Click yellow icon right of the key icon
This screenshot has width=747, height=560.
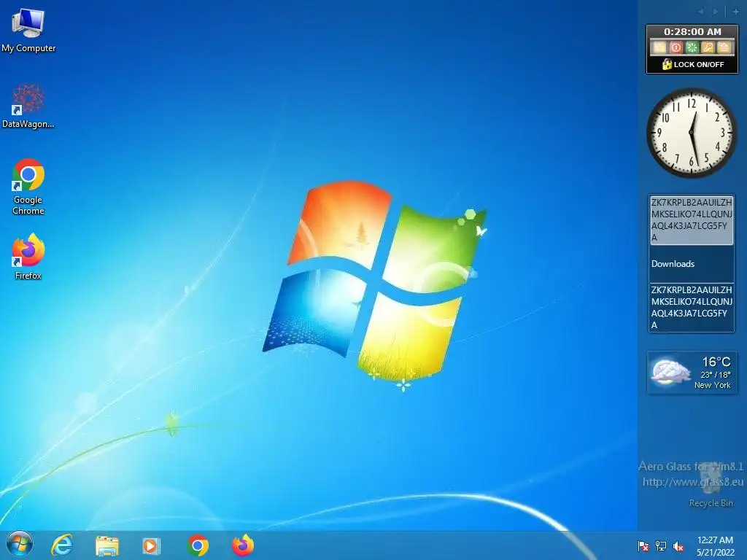click(724, 47)
